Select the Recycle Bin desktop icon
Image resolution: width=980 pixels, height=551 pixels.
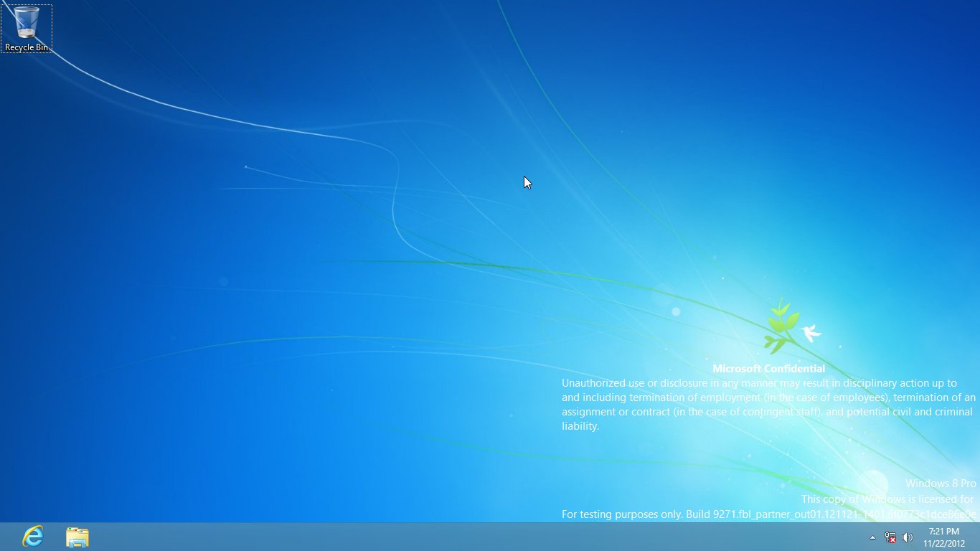click(27, 29)
